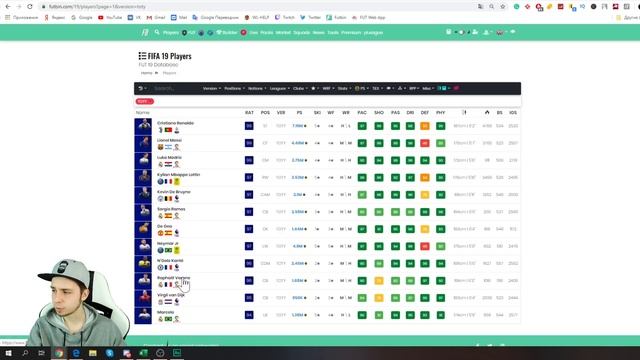Open the News menu item
640x360 pixels.
coord(318,32)
